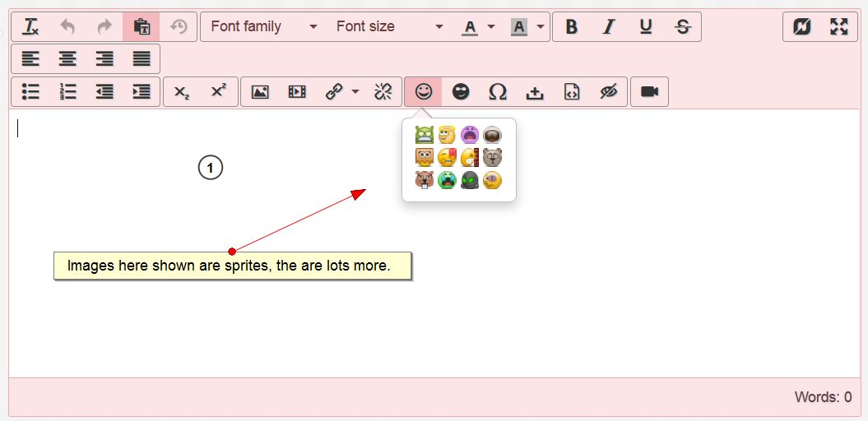The width and height of the screenshot is (868, 421).
Task: Select the grey koala emoticon
Action: (x=492, y=157)
